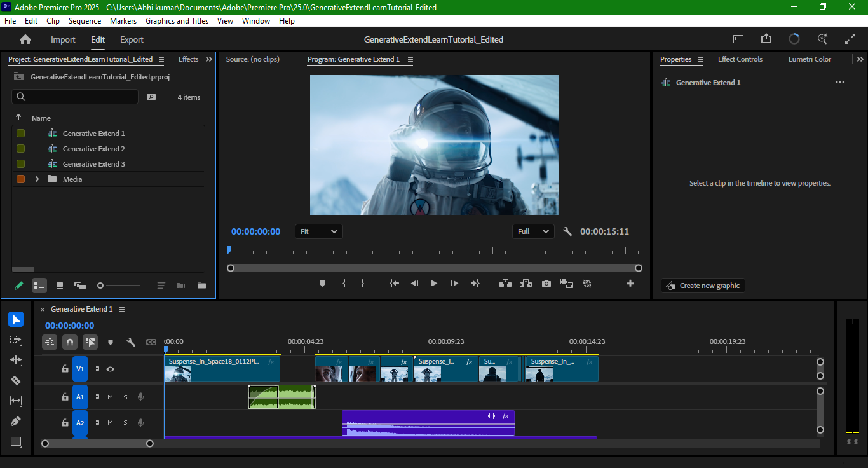Open Properties three-dot options menu
Viewport: 868px width, 468px height.
coord(840,82)
